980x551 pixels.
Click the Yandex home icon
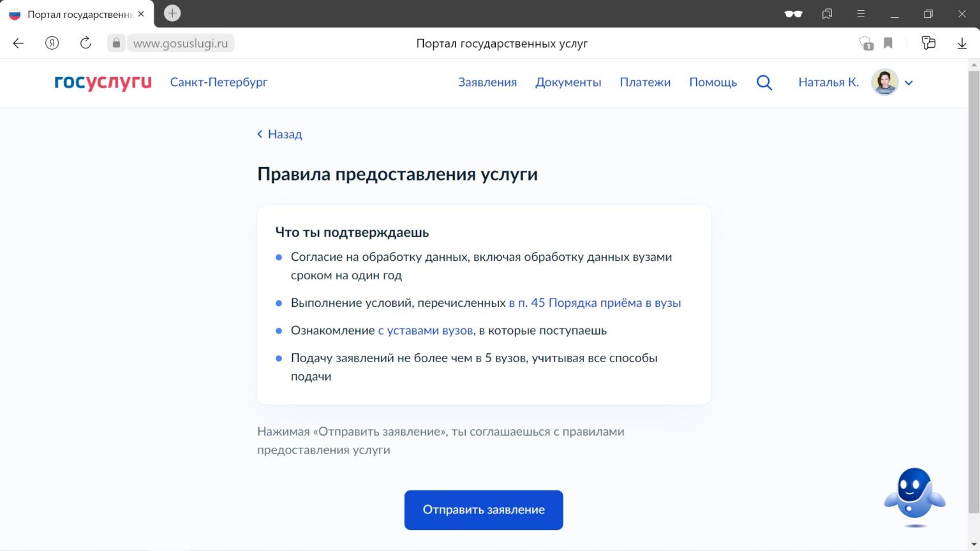point(52,43)
